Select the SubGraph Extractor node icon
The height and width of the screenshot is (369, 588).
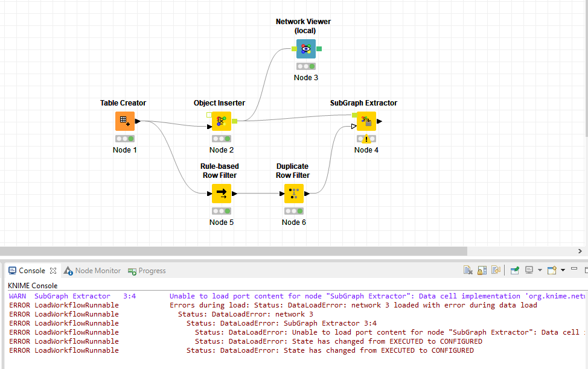click(366, 121)
